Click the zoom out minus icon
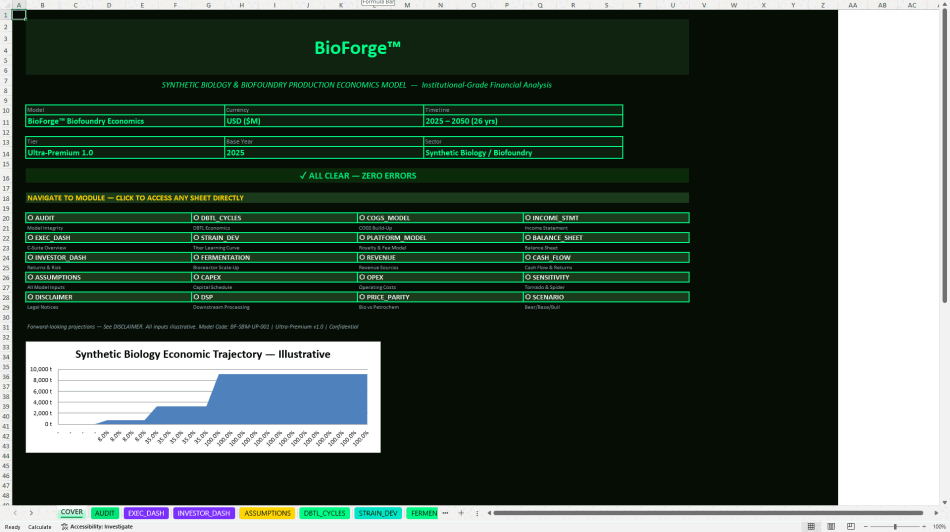Image resolution: width=950 pixels, height=532 pixels. pyautogui.click(x=865, y=527)
